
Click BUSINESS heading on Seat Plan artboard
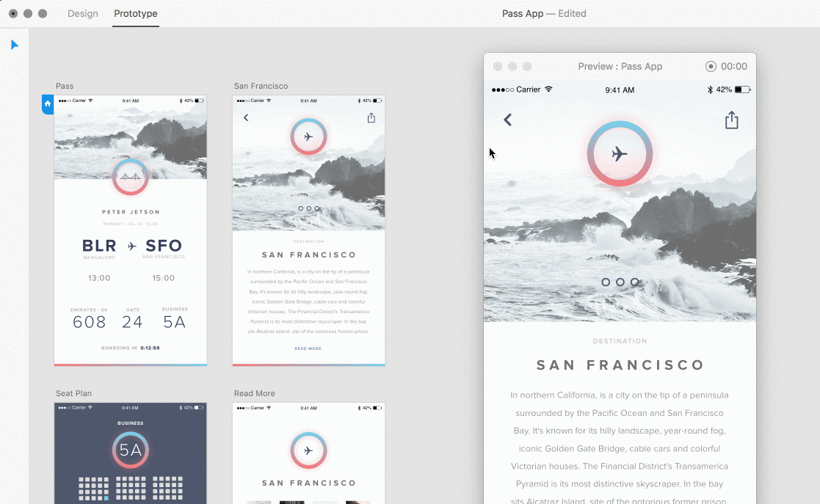[x=130, y=423]
